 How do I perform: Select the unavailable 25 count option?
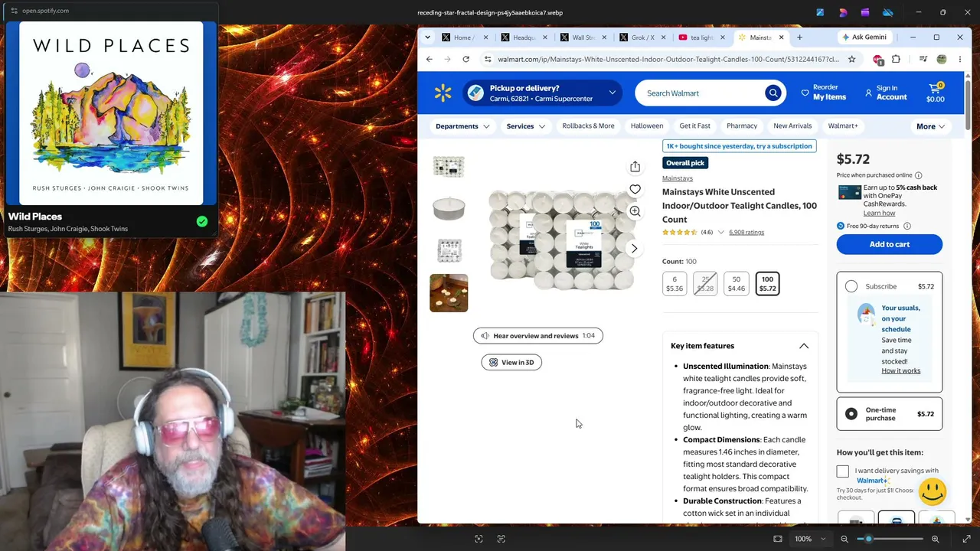705,284
